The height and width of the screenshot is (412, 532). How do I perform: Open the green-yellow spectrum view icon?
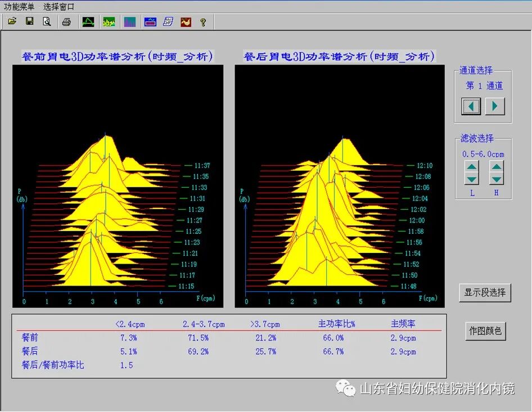pyautogui.click(x=109, y=22)
